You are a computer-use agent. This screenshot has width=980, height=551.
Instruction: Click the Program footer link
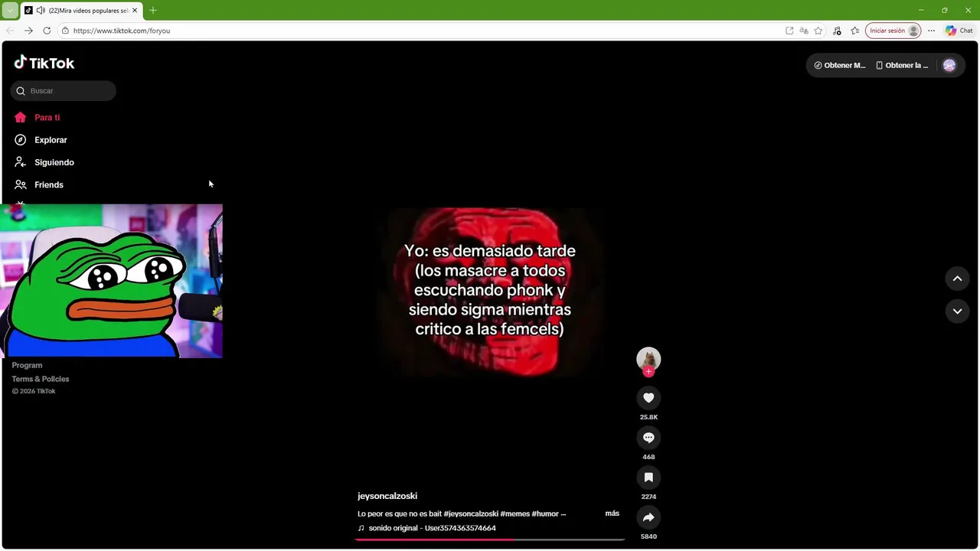pos(27,365)
